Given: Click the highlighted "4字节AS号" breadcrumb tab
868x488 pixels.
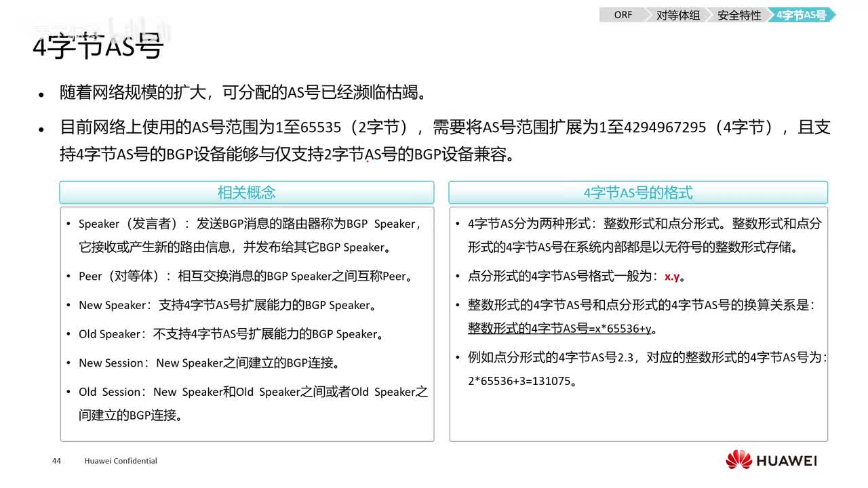Looking at the screenshot, I should pos(802,15).
